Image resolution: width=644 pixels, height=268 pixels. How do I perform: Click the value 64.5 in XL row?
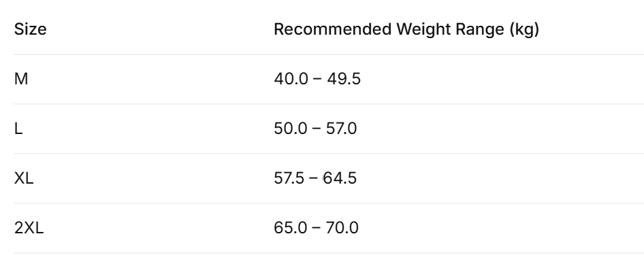tap(340, 178)
